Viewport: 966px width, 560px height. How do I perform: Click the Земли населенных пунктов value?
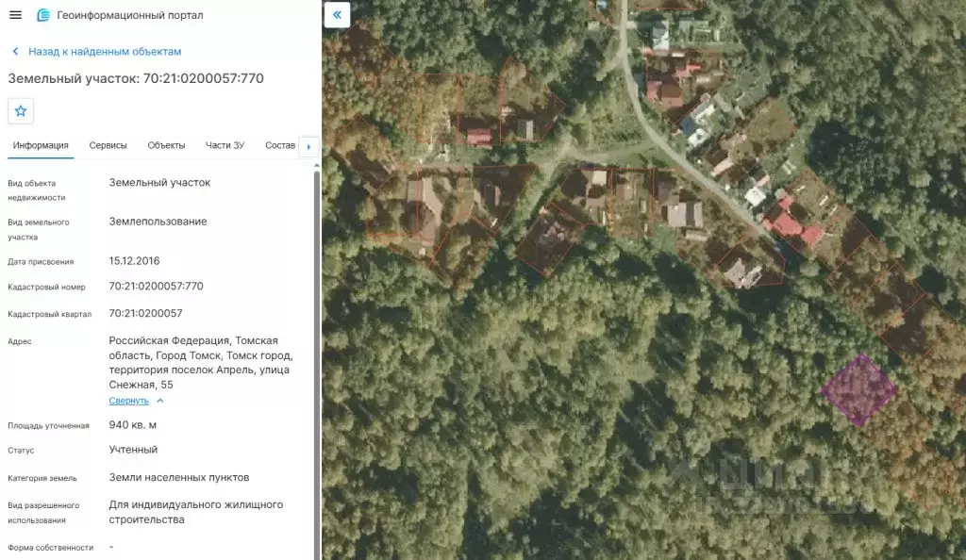tap(179, 478)
